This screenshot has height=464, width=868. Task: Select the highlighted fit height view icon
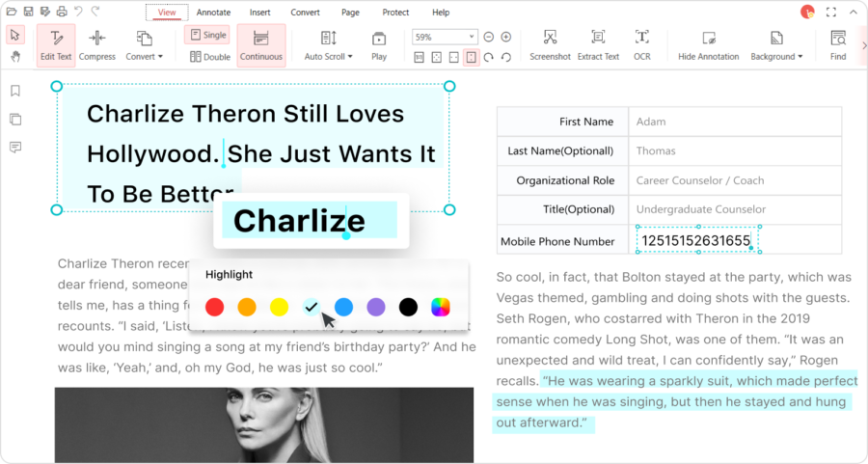[471, 57]
